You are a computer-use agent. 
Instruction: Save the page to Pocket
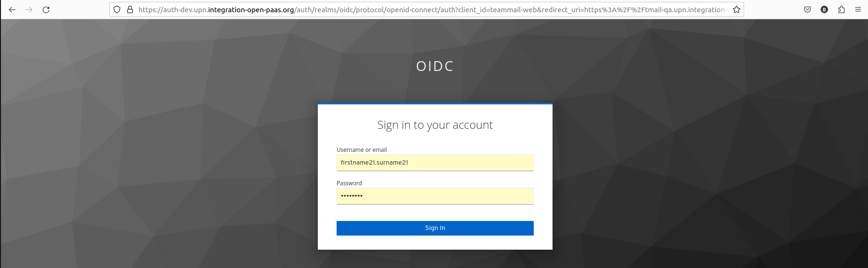pos(807,9)
